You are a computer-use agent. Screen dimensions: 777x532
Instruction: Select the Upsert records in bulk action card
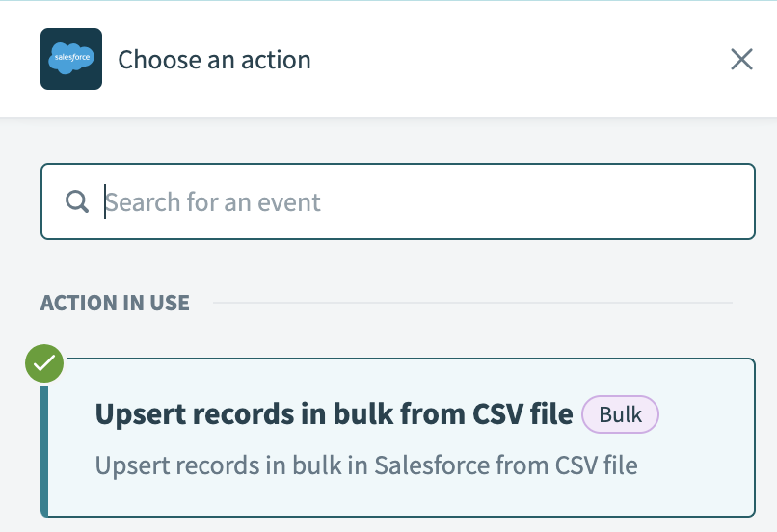(x=399, y=439)
